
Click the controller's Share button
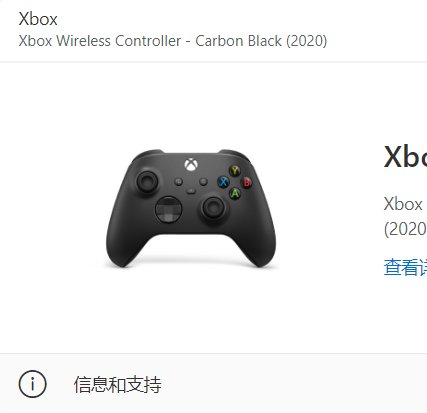191,191
